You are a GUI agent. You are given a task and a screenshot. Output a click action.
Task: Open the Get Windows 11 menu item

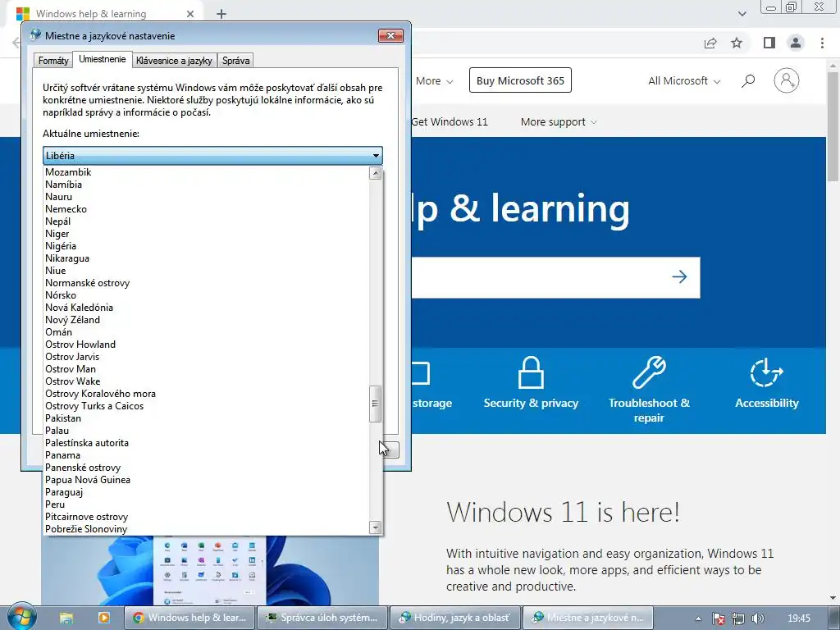click(x=450, y=122)
